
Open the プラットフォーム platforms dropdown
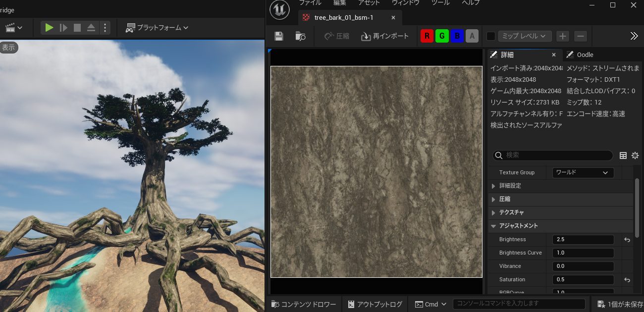coord(157,28)
